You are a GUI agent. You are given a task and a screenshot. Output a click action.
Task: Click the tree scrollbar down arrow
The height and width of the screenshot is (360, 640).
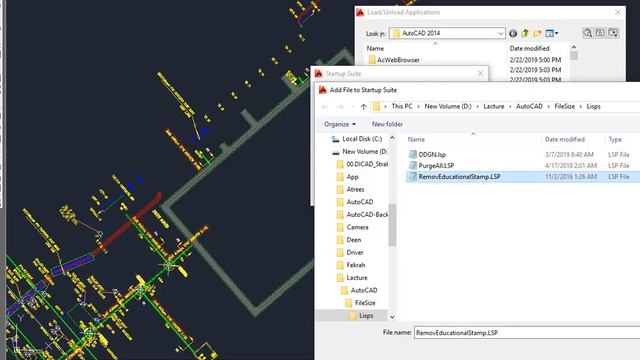click(392, 317)
